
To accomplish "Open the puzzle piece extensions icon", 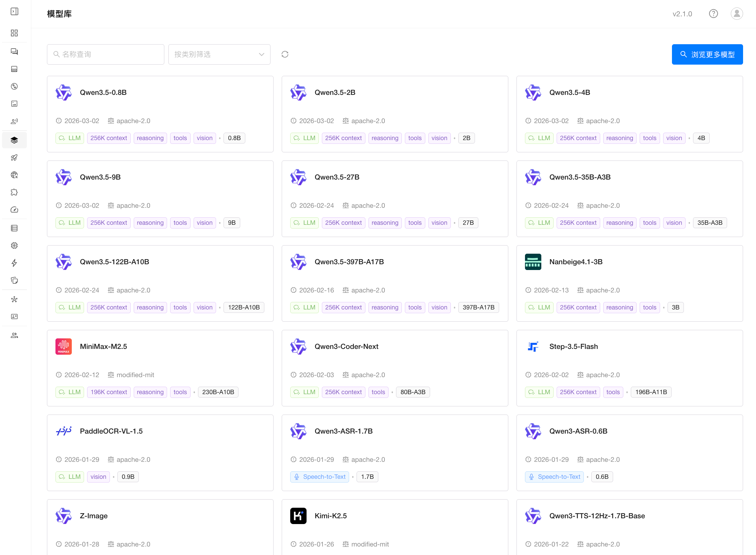I will point(14,192).
